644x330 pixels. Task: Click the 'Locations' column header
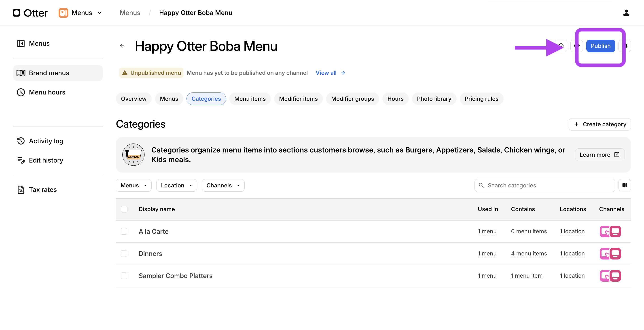point(573,209)
